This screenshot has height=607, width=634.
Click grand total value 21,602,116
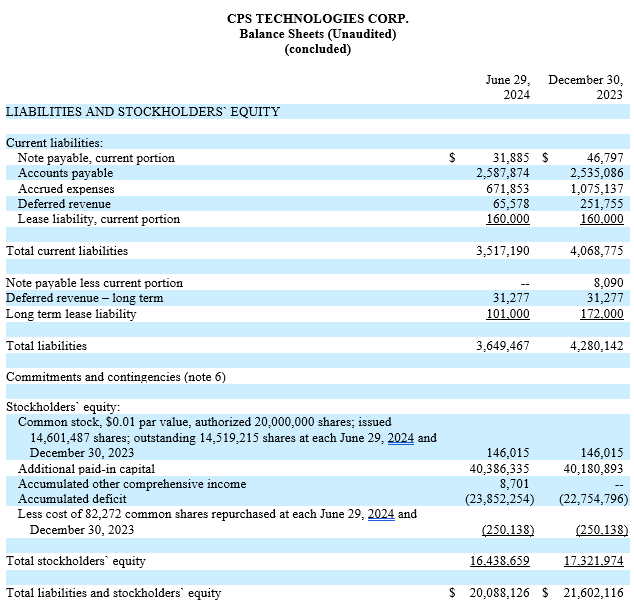point(594,593)
